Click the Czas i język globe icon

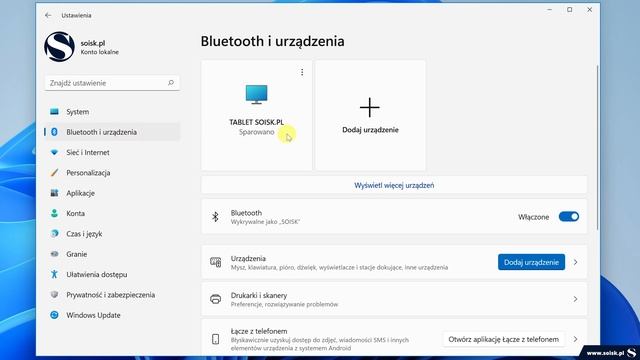tap(54, 233)
